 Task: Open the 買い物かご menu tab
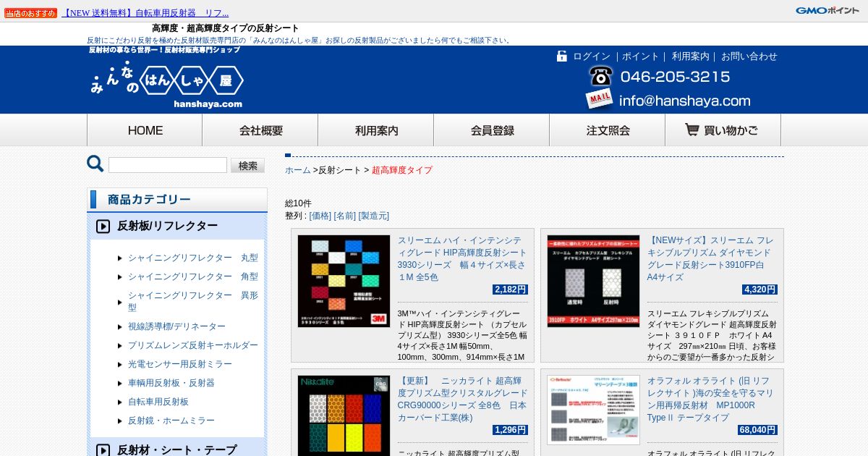pos(723,130)
